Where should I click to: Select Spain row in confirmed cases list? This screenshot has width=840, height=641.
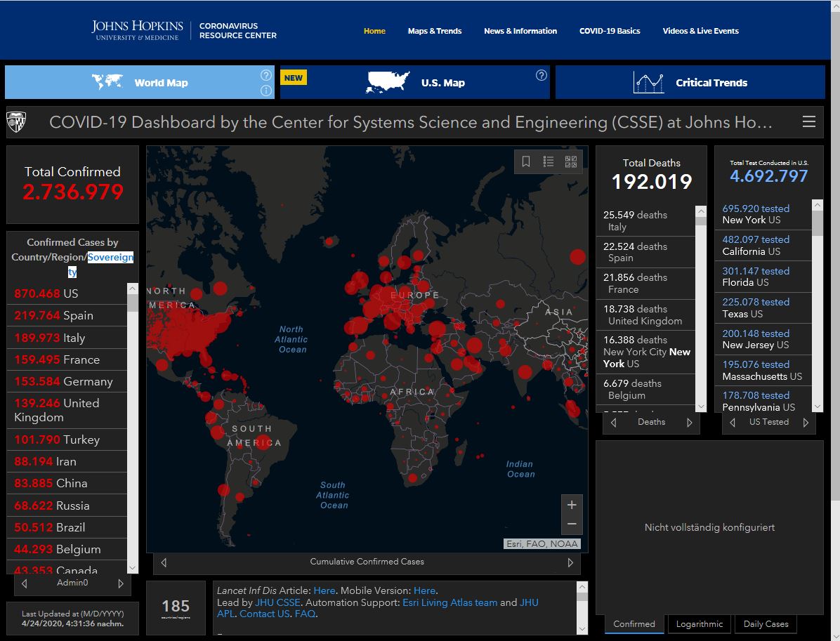[67, 315]
